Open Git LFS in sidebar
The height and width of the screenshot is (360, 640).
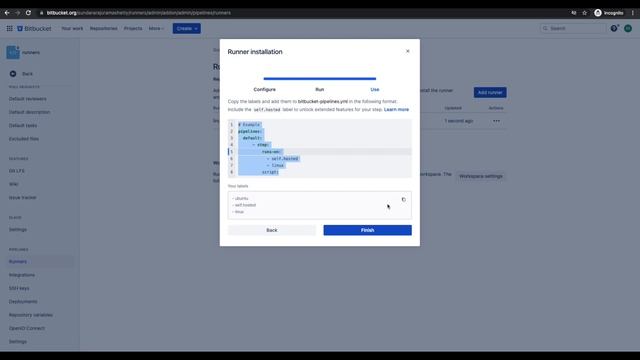(17, 171)
